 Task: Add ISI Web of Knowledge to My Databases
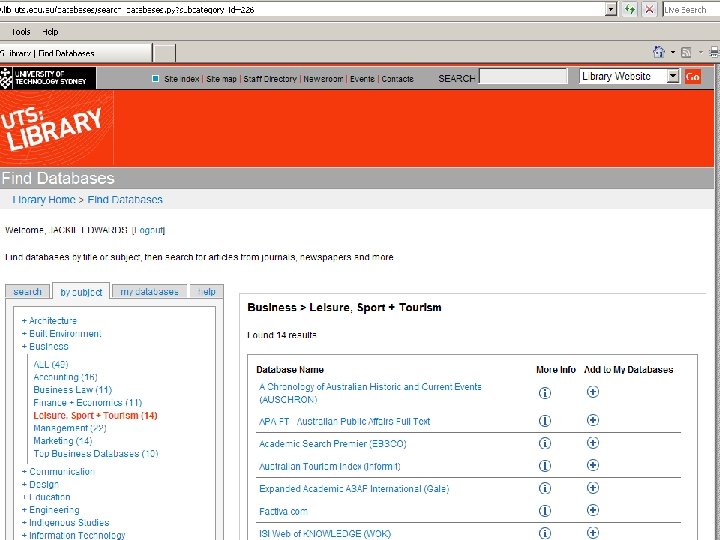pyautogui.click(x=593, y=533)
